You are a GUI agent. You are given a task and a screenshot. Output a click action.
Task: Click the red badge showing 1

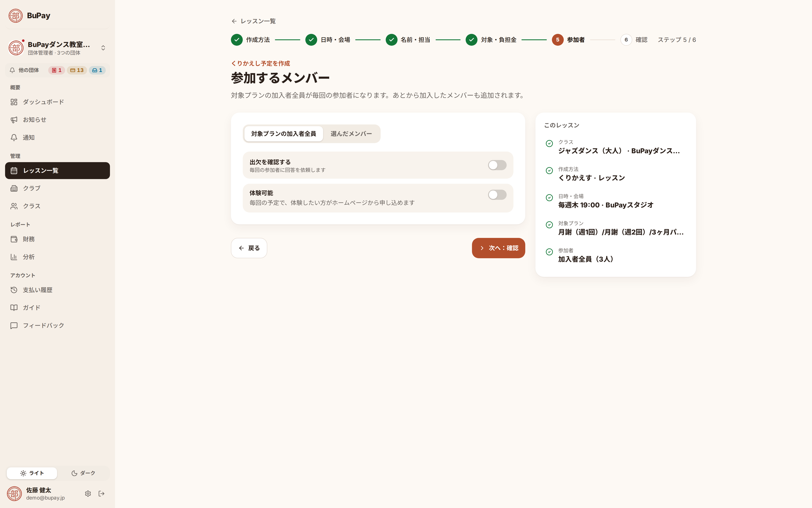[x=56, y=70]
